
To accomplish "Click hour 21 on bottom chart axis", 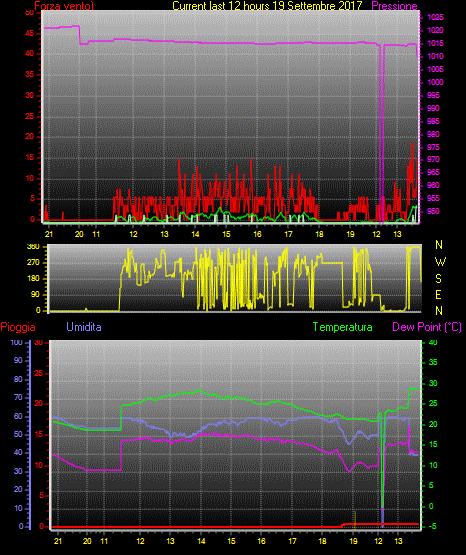I will click(58, 541).
